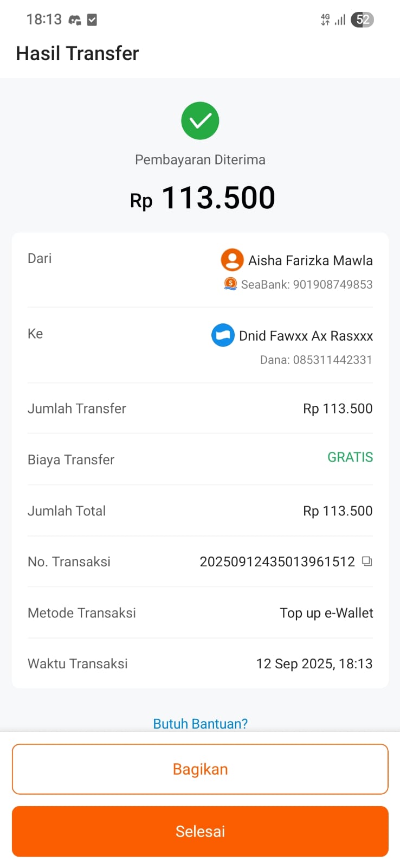400x868 pixels.
Task: Tap the transaction number 20250912435013961512
Action: coord(277,561)
